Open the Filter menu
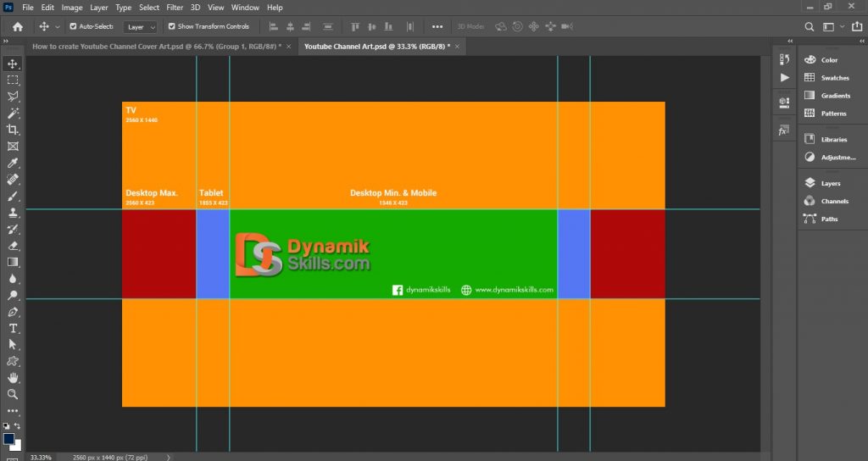 pyautogui.click(x=175, y=8)
